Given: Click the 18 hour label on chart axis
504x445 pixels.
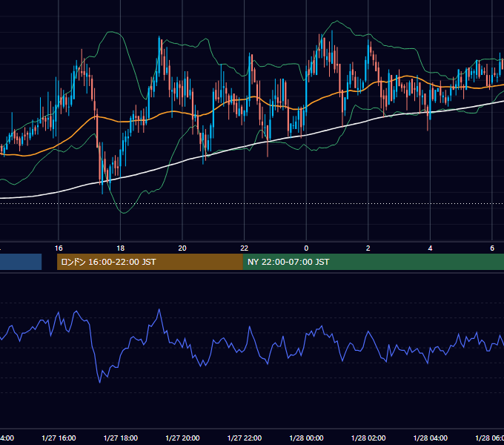Looking at the screenshot, I should pyautogui.click(x=121, y=248).
